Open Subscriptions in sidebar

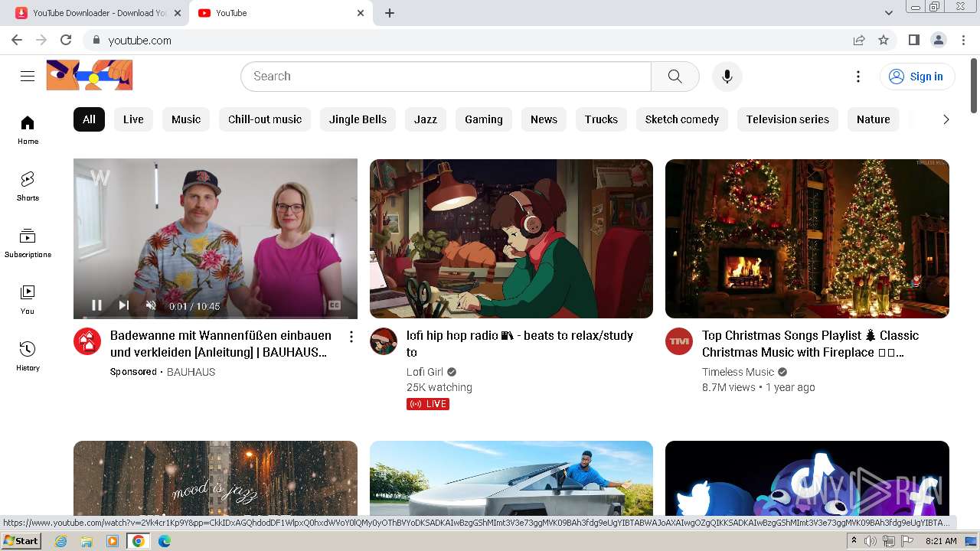(28, 243)
